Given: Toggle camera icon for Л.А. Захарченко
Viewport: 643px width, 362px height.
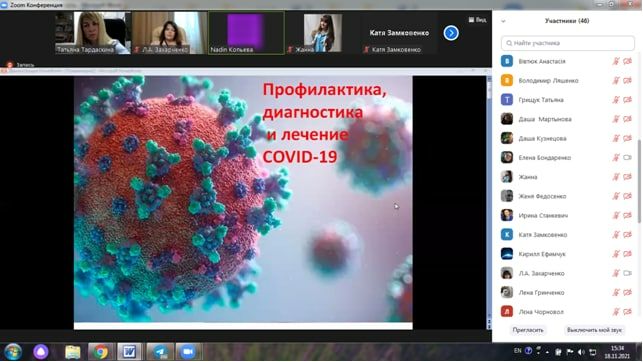Looking at the screenshot, I should [x=627, y=273].
